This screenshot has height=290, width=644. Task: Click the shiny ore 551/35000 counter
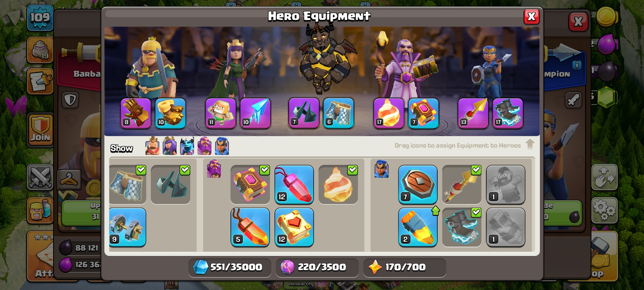point(230,267)
